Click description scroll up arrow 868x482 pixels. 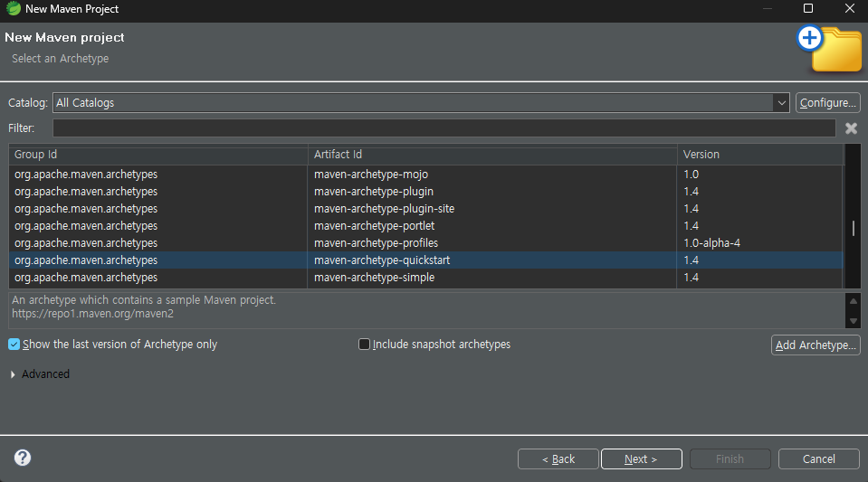tap(853, 301)
